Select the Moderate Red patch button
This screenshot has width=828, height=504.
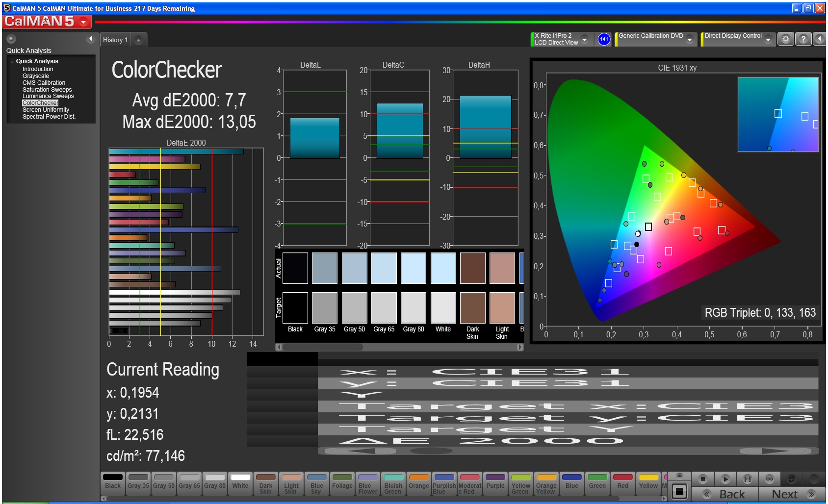click(x=470, y=483)
